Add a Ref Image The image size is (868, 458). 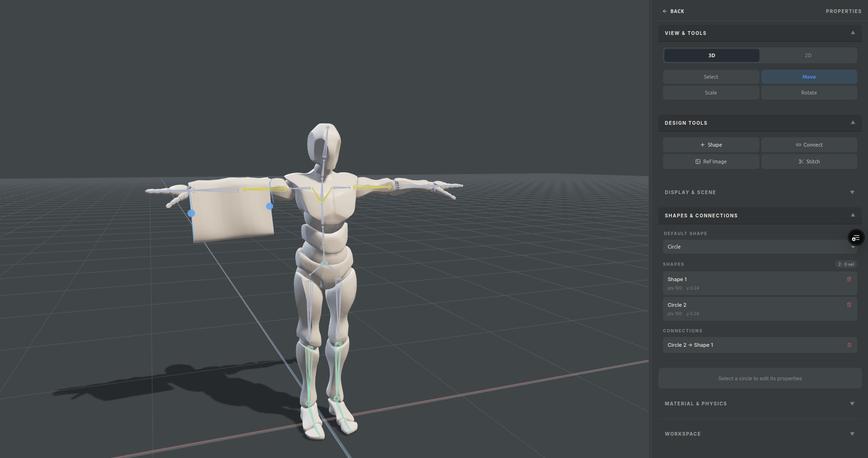[711, 162]
